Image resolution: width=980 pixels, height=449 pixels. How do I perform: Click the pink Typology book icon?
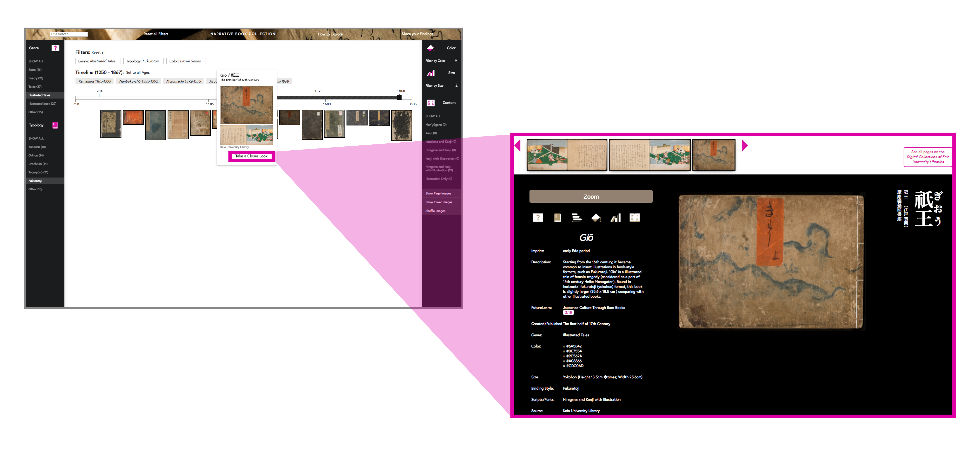click(x=55, y=125)
